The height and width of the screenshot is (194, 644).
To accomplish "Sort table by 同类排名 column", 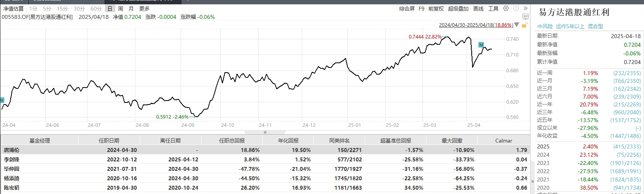I will pyautogui.click(x=339, y=141).
